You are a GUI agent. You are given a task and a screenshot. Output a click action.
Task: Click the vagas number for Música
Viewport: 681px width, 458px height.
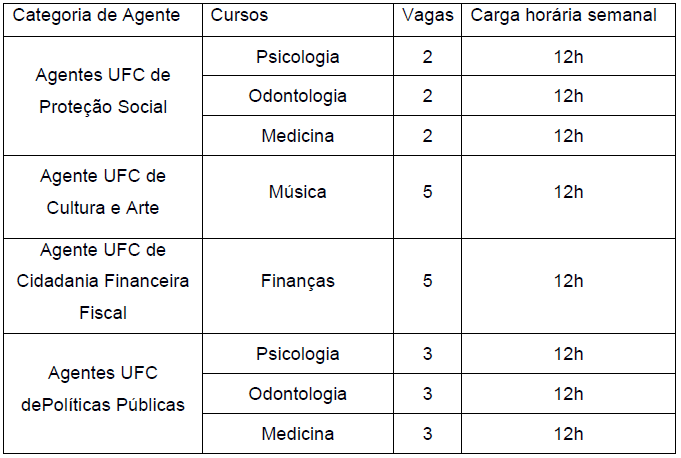coord(428,191)
